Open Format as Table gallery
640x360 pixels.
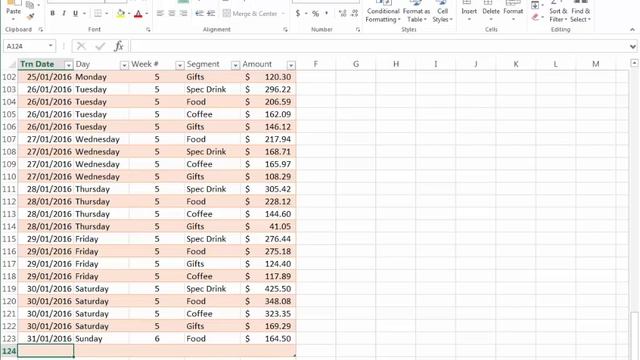point(416,11)
